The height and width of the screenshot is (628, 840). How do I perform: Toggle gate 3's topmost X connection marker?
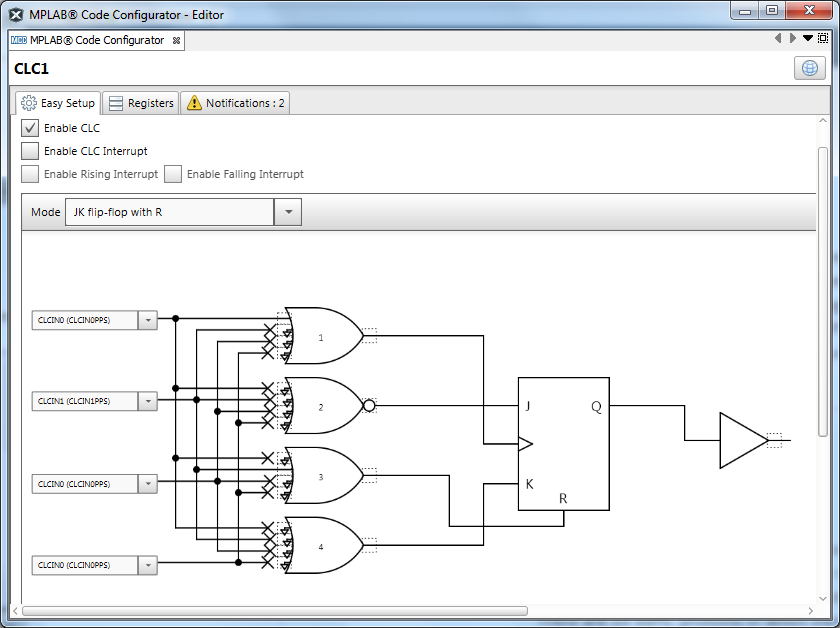pos(267,458)
